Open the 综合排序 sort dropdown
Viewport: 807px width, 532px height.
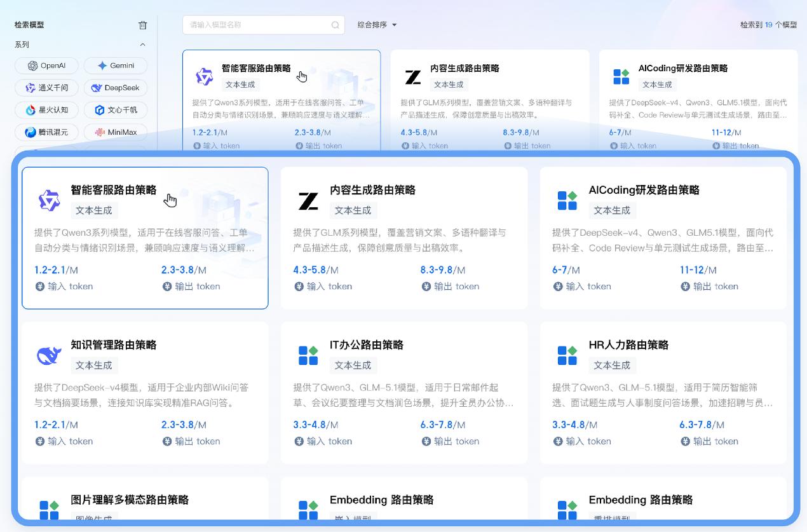click(x=377, y=25)
